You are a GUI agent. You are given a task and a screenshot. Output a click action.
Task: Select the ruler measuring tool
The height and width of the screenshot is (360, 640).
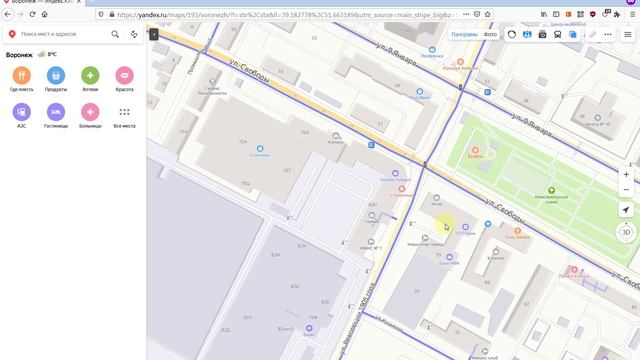[x=593, y=35]
